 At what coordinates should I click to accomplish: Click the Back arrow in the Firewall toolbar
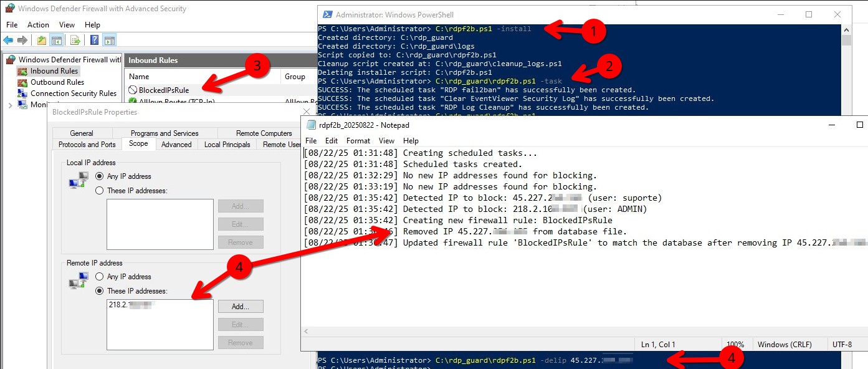pyautogui.click(x=8, y=41)
